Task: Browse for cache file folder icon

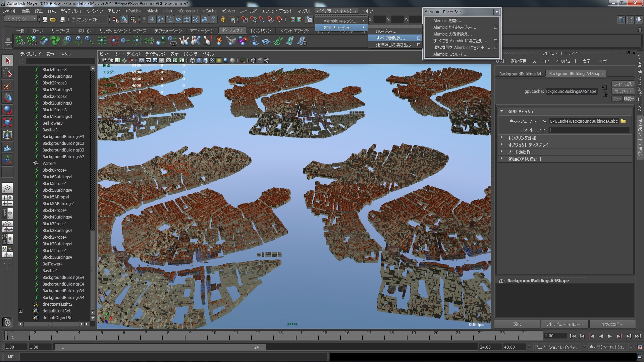Action: tap(623, 121)
